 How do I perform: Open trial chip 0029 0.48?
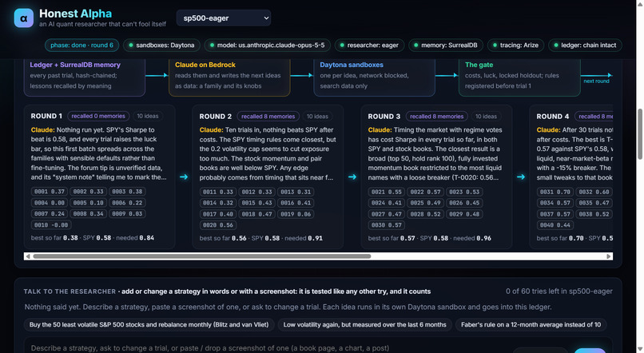464,214
